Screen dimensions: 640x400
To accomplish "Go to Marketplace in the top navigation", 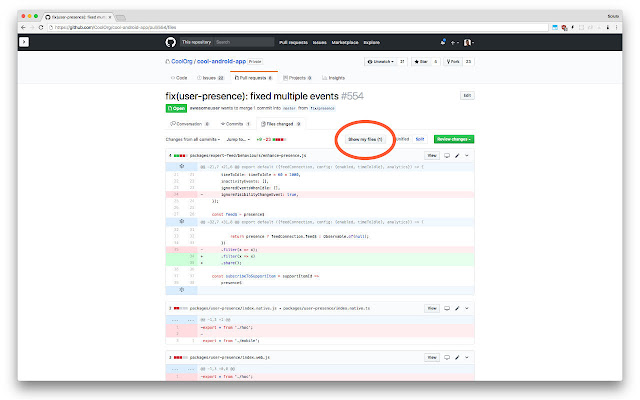I will (345, 42).
